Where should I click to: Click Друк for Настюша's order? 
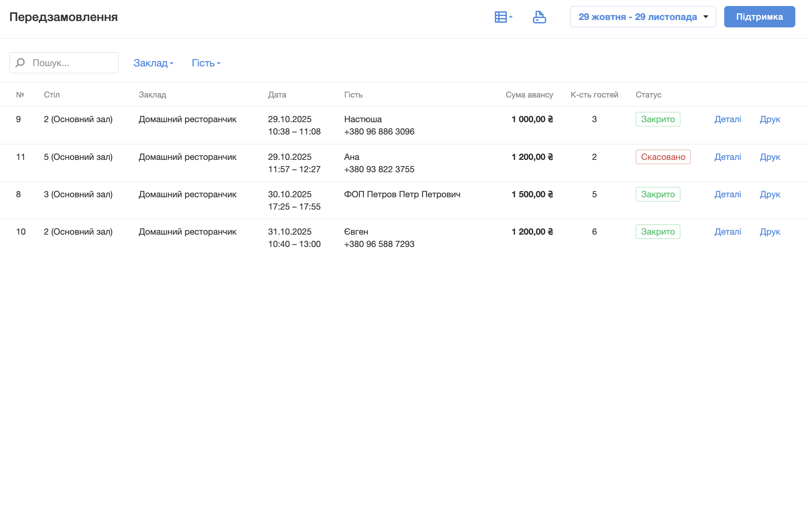pos(770,119)
